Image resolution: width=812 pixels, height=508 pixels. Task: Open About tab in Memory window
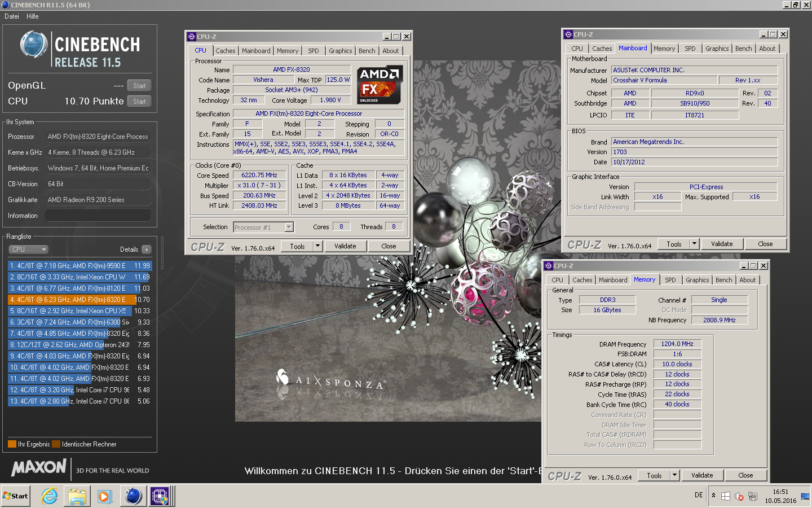click(x=748, y=280)
